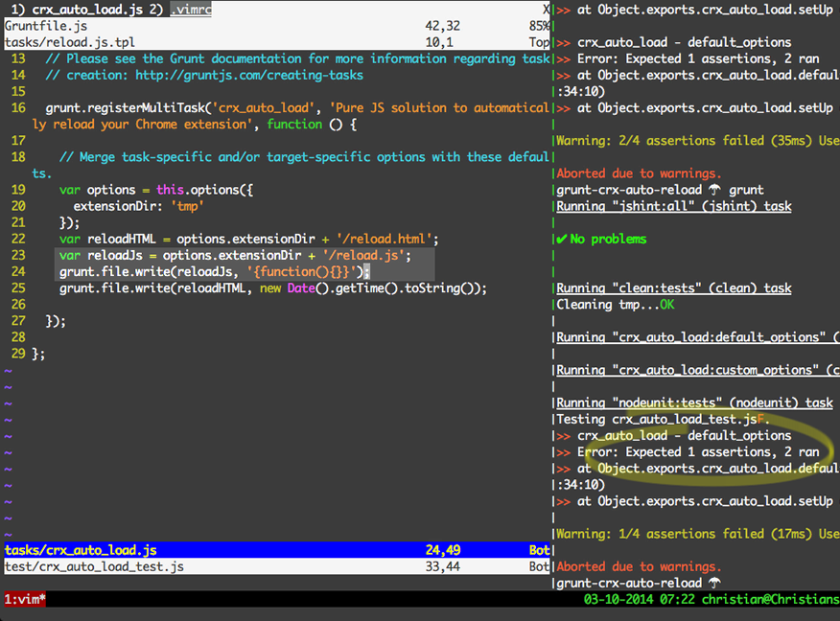Place cursor on the var reloadJs line
The image size is (840, 621).
[x=235, y=255]
